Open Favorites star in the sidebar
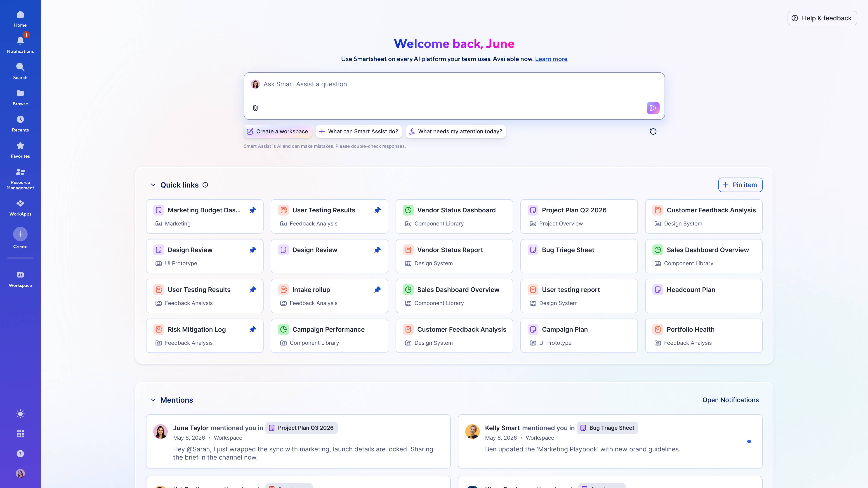 click(20, 150)
